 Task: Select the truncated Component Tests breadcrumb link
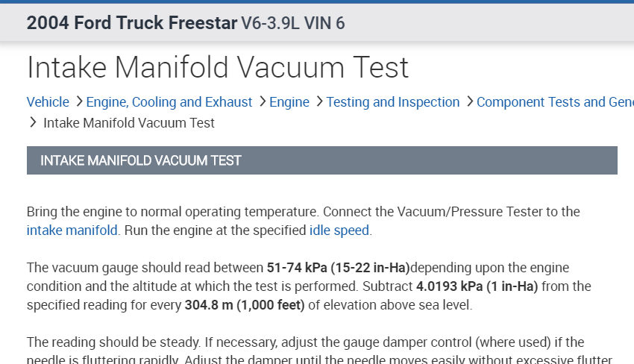click(x=555, y=102)
